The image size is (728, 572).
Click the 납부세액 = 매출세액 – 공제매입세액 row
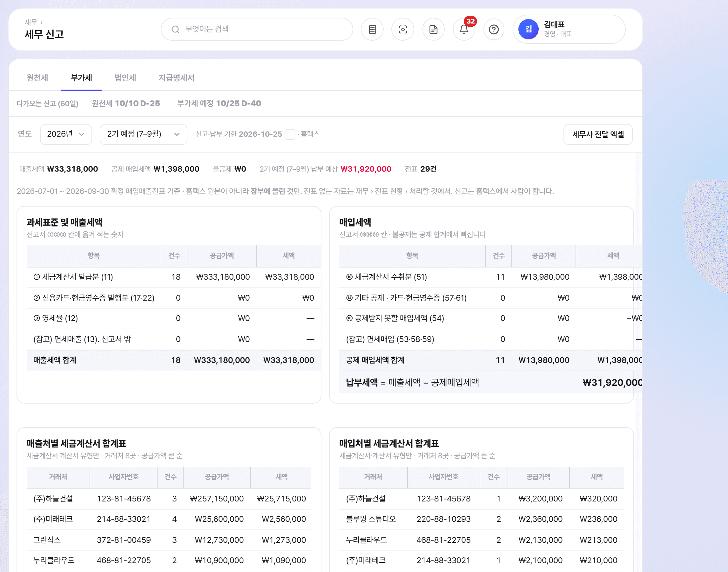491,382
